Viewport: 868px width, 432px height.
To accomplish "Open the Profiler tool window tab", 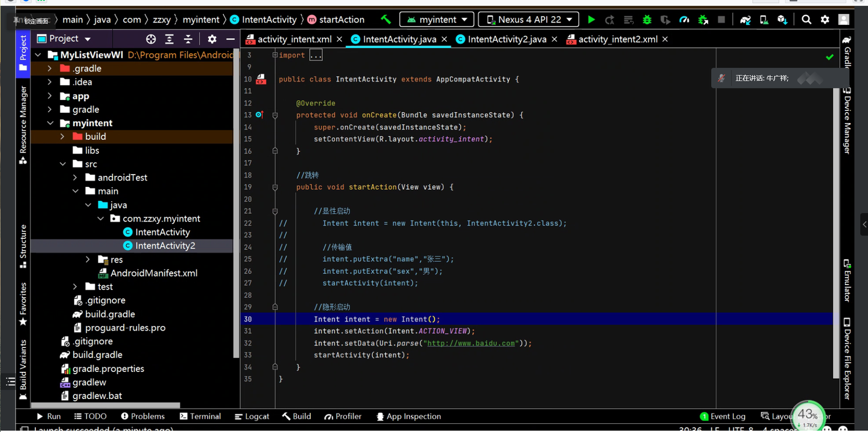I will pyautogui.click(x=343, y=416).
